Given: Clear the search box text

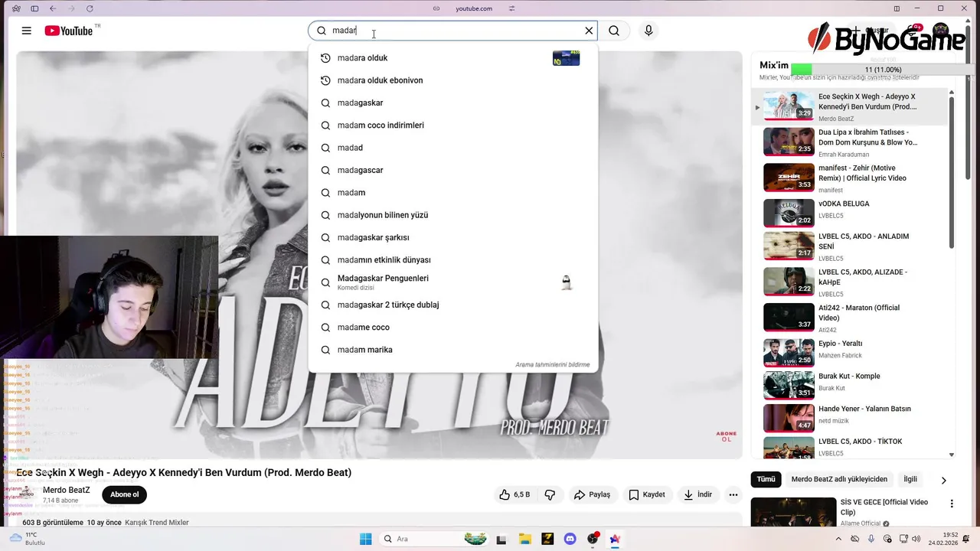Looking at the screenshot, I should tap(589, 31).
